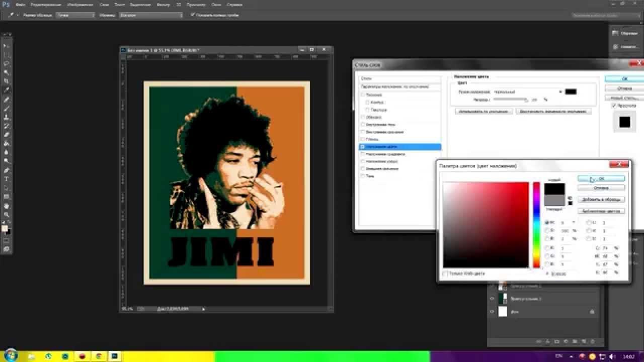The image size is (644, 362).
Task: Open the Изображение menu
Action: tap(80, 5)
